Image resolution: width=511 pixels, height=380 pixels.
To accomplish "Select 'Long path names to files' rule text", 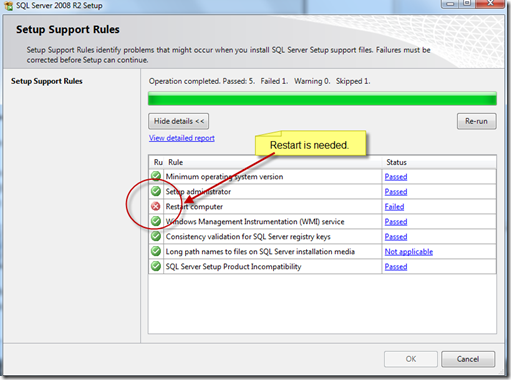I will tap(260, 252).
